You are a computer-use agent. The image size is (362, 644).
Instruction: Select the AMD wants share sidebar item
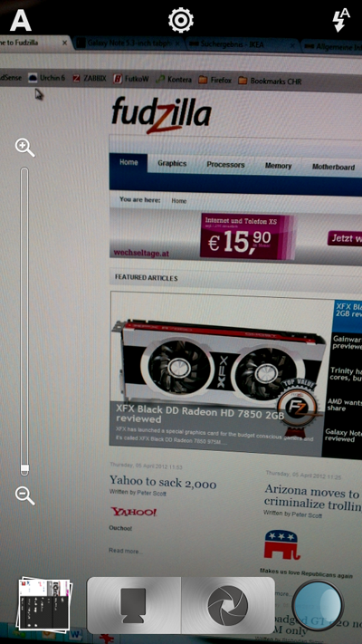(x=345, y=405)
